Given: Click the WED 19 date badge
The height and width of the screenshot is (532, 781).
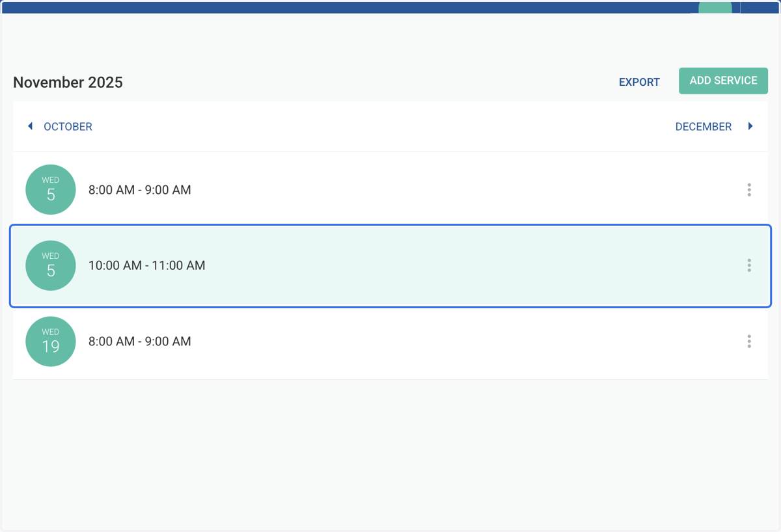Looking at the screenshot, I should [x=51, y=341].
